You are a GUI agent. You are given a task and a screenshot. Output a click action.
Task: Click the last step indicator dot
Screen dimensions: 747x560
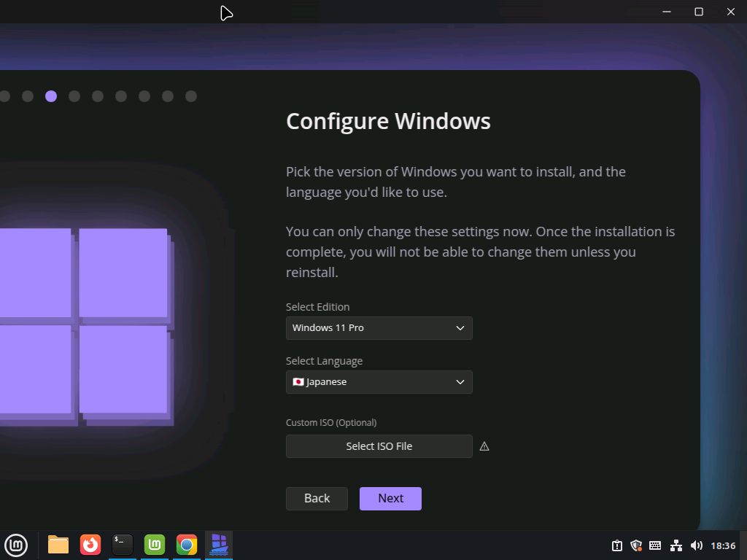191,96
